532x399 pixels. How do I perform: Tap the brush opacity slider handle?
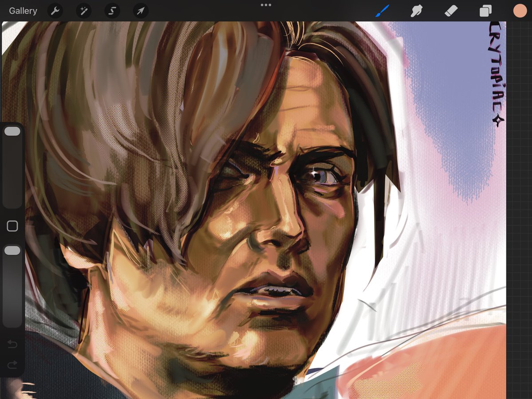click(12, 251)
